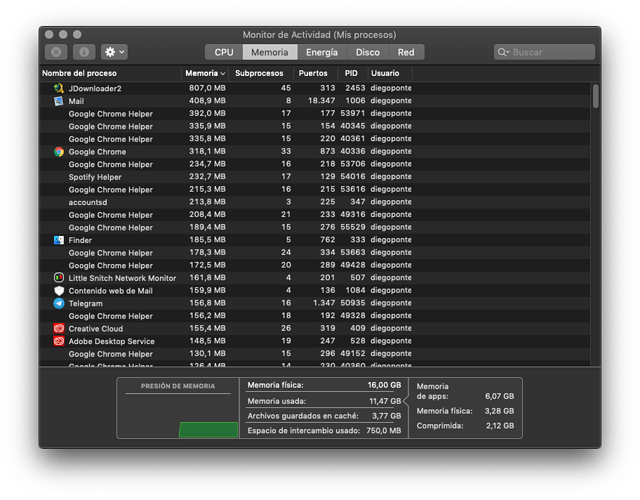Click the Contenido web de Mail shield icon
Screen dimensions: 640x500
click(x=59, y=291)
